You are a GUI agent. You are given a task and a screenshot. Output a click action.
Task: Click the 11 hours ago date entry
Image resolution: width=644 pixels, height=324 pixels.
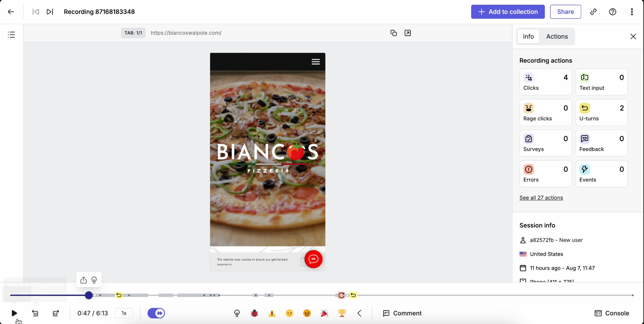562,268
